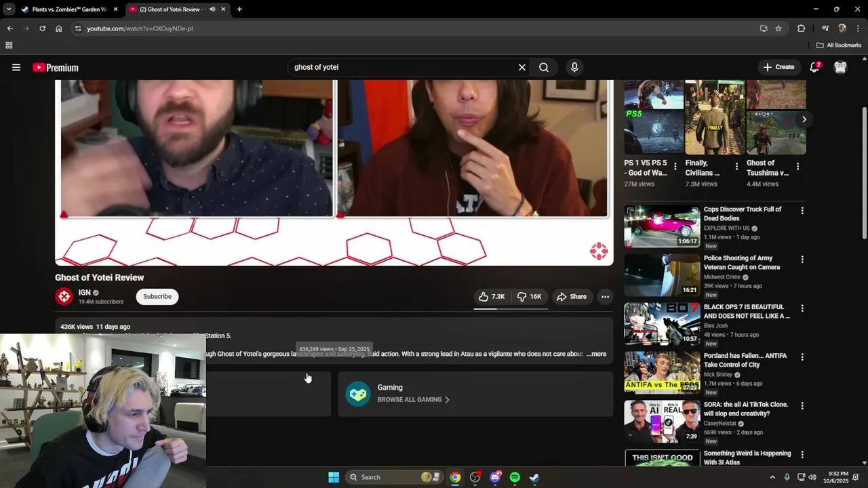
Task: Close the Plants vs. Zombies tab
Action: pos(116,9)
